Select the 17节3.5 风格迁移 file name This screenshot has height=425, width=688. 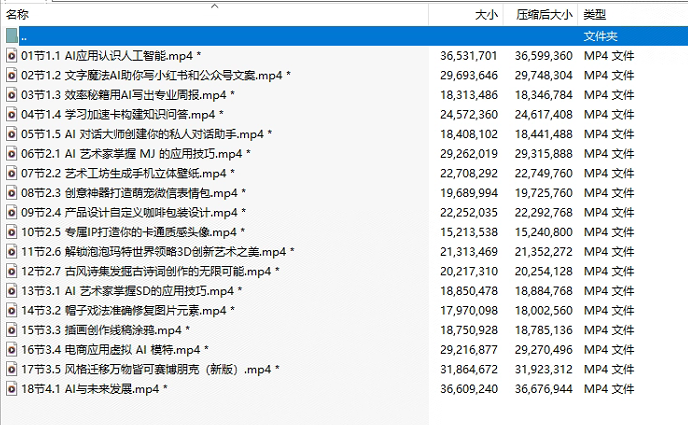(x=150, y=368)
